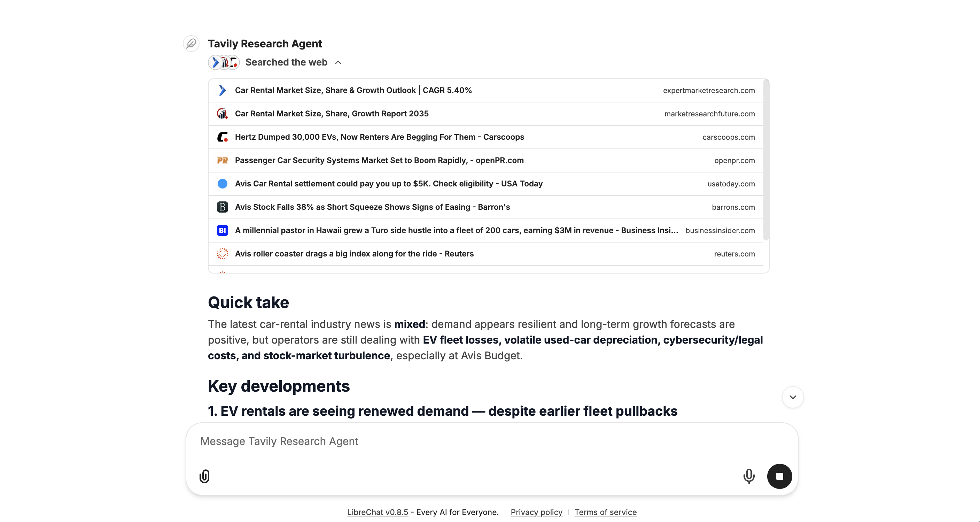Click the scroll to bottom arrow button
The image size is (980, 522).
click(792, 397)
